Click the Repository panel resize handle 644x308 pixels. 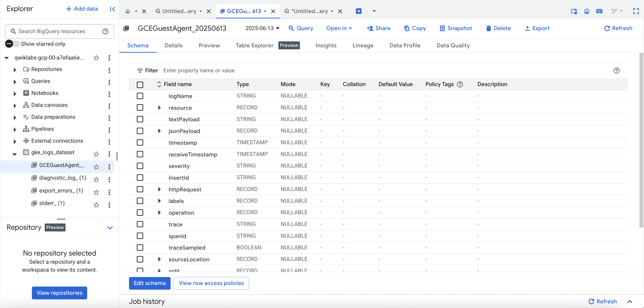[x=61, y=219]
